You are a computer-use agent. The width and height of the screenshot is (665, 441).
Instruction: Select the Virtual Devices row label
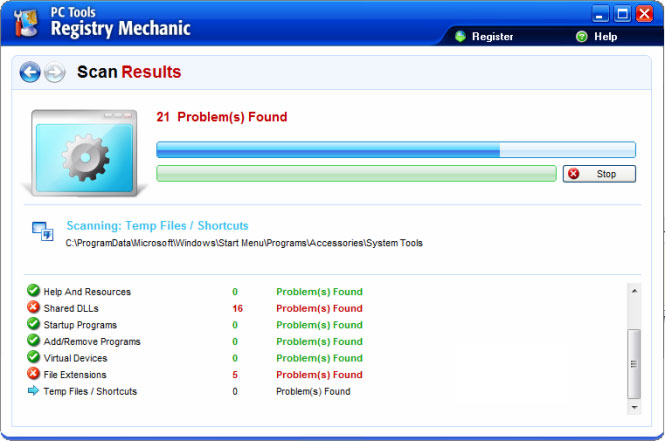tap(75, 358)
